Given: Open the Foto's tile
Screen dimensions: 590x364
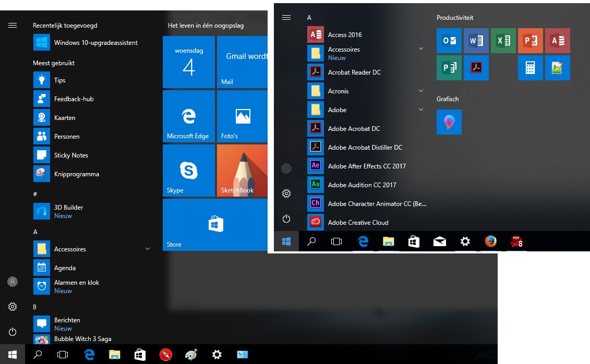Looking at the screenshot, I should 242,116.
